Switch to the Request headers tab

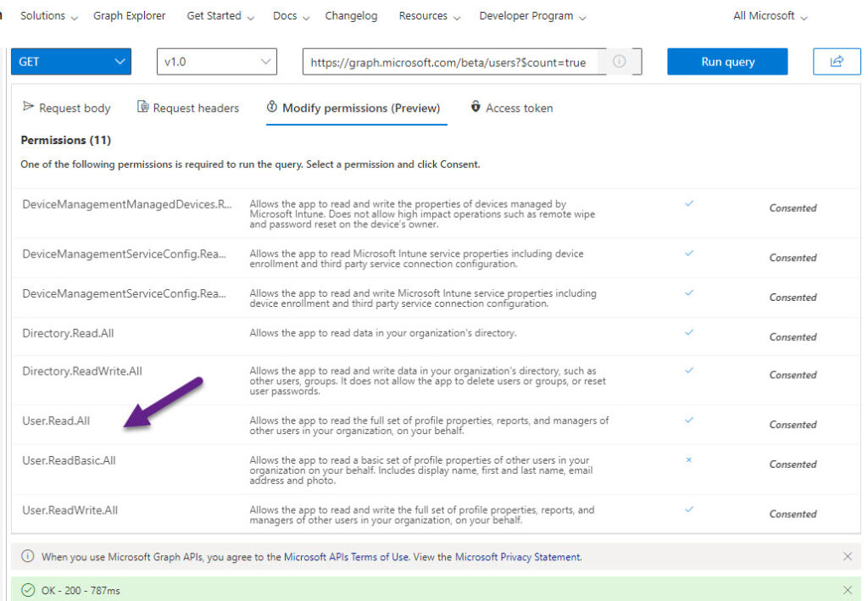pyautogui.click(x=187, y=108)
